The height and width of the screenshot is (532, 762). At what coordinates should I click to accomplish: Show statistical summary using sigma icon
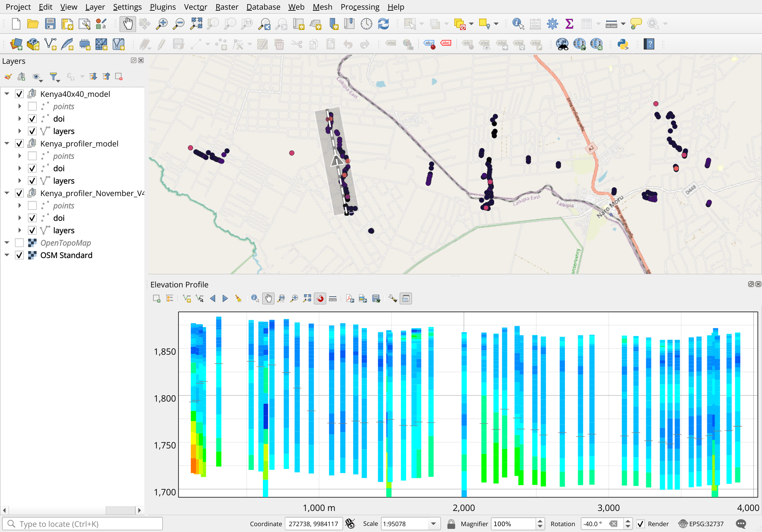click(x=569, y=24)
